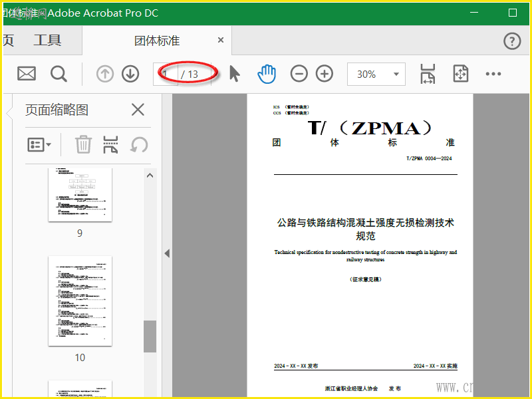The width and height of the screenshot is (532, 399).
Task: Collapse the left navigation pane arrow
Action: (x=167, y=253)
